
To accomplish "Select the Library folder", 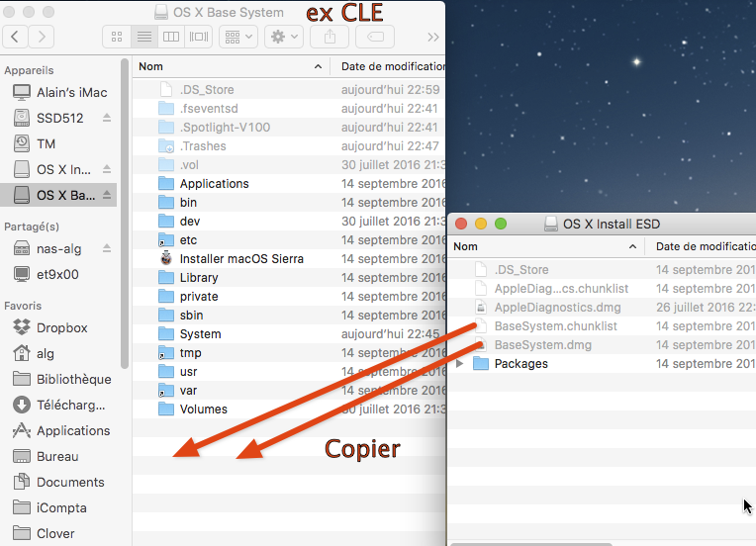I will [289, 278].
